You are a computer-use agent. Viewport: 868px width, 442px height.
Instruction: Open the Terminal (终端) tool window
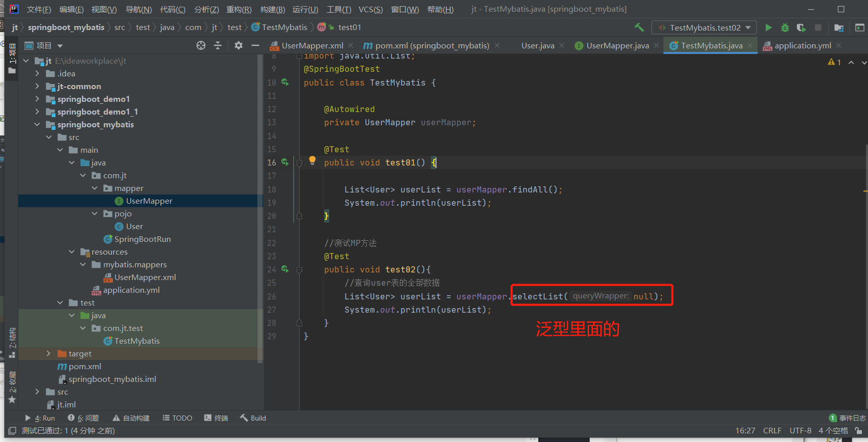pos(216,418)
